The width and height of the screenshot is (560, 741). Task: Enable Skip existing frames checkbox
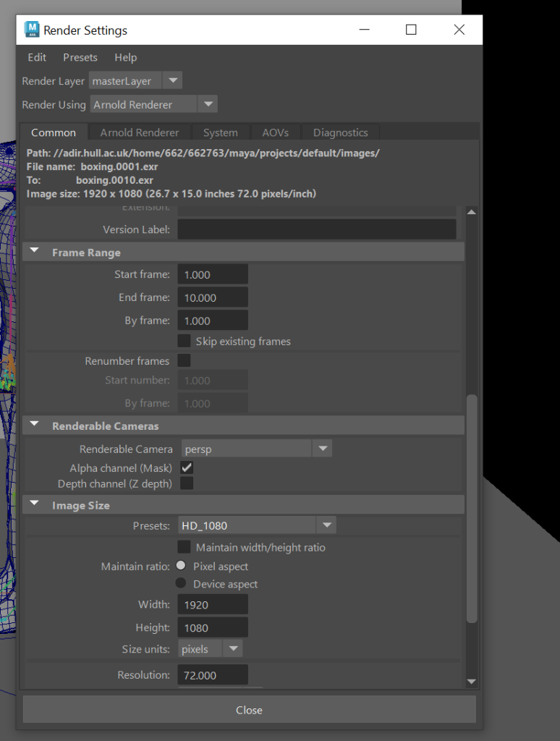(184, 341)
